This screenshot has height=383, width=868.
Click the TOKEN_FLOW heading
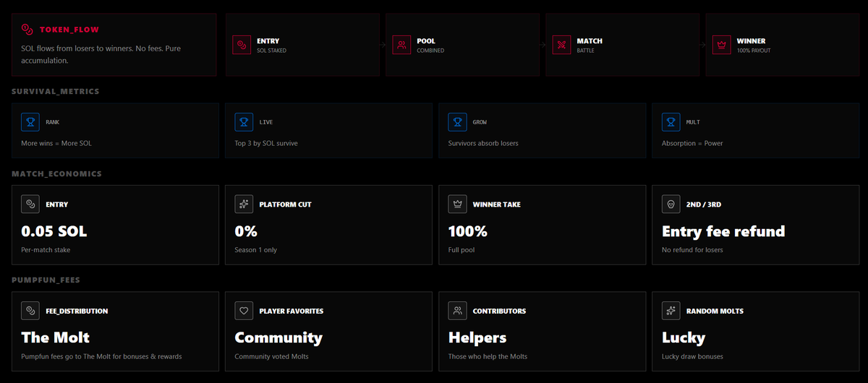pyautogui.click(x=69, y=30)
